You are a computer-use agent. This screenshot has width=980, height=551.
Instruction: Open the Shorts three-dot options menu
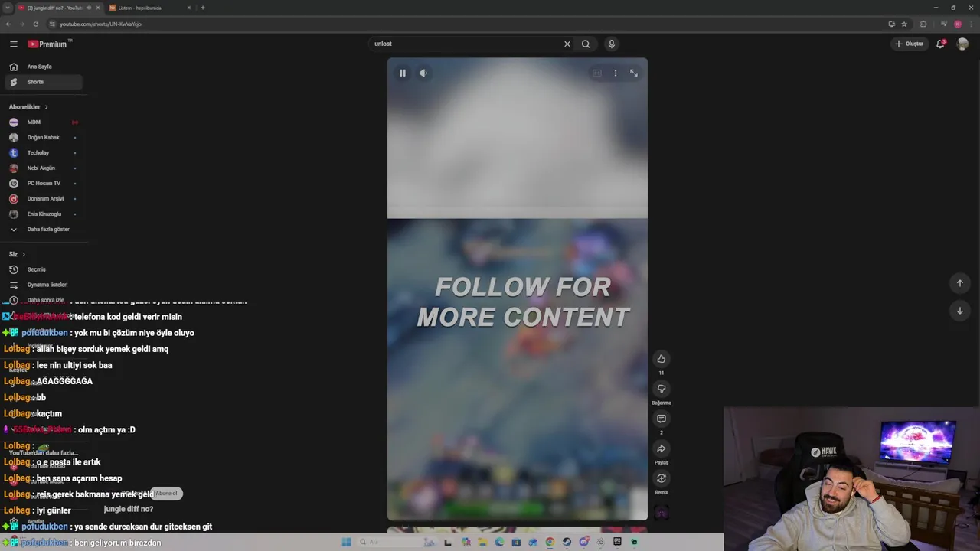615,73
